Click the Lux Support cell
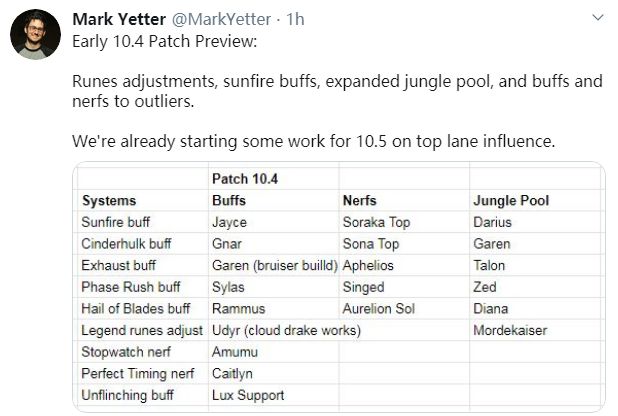 coord(248,395)
